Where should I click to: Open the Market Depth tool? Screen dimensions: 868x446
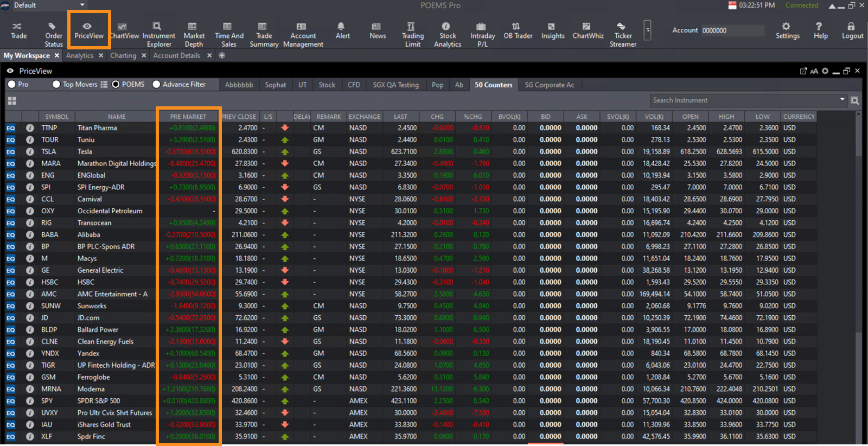pyautogui.click(x=194, y=35)
